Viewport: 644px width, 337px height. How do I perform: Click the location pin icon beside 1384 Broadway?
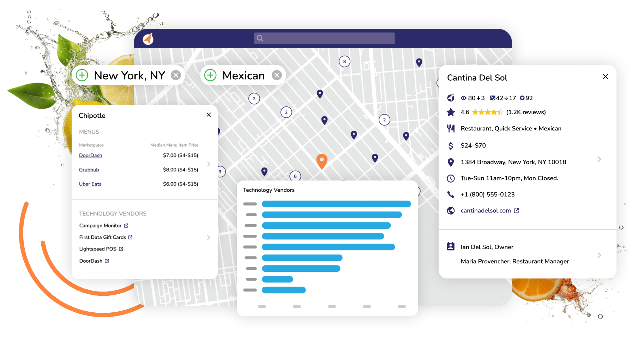[x=451, y=162]
